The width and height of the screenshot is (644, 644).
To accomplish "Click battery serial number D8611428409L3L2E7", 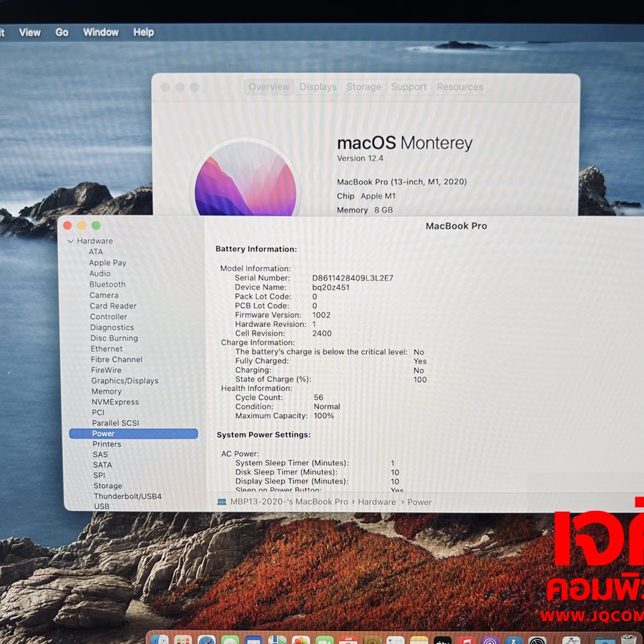I will coord(352,278).
